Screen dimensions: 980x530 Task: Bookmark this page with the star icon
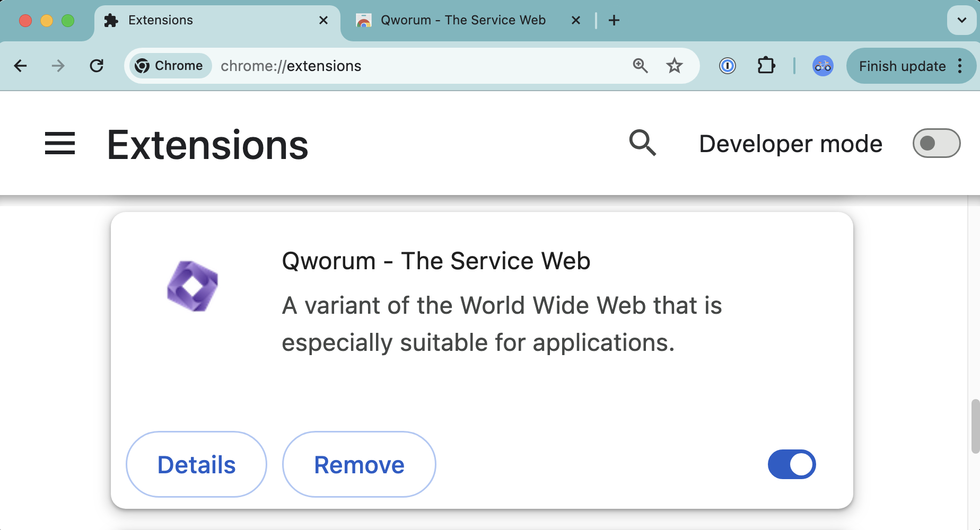pos(675,66)
